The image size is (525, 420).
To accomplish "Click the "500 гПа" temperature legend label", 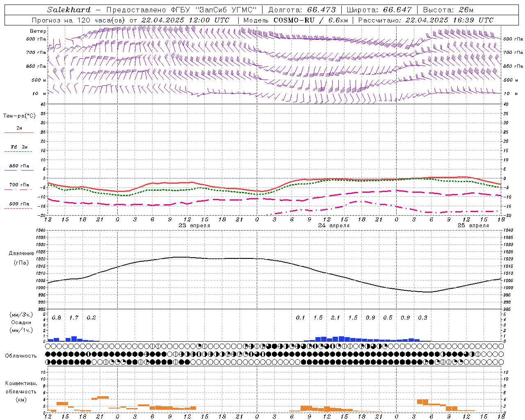I will [19, 204].
